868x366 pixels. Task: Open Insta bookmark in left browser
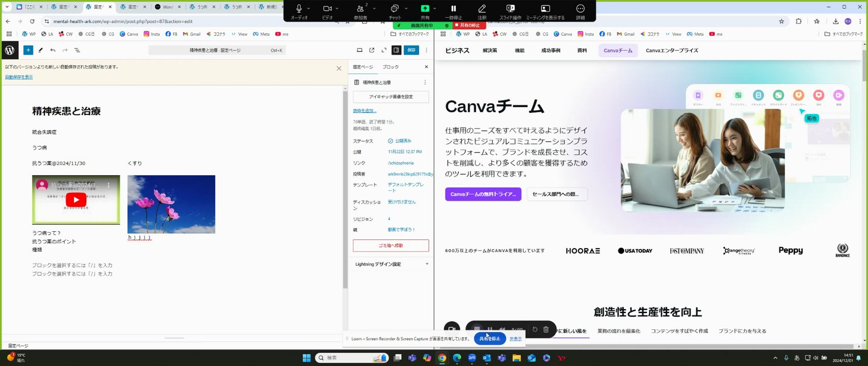[152, 34]
